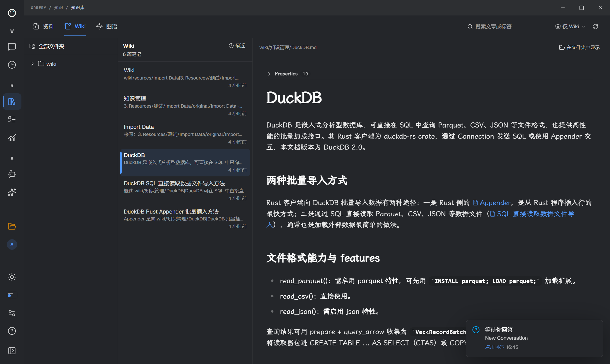Click 知识 in the breadcrumb path
Image resolution: width=610 pixels, height=364 pixels.
pos(58,8)
